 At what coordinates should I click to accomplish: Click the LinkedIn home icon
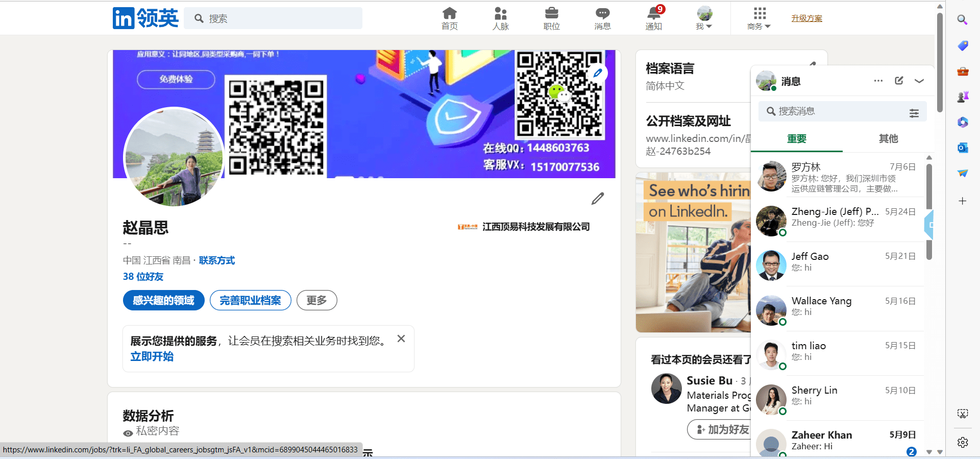[449, 18]
